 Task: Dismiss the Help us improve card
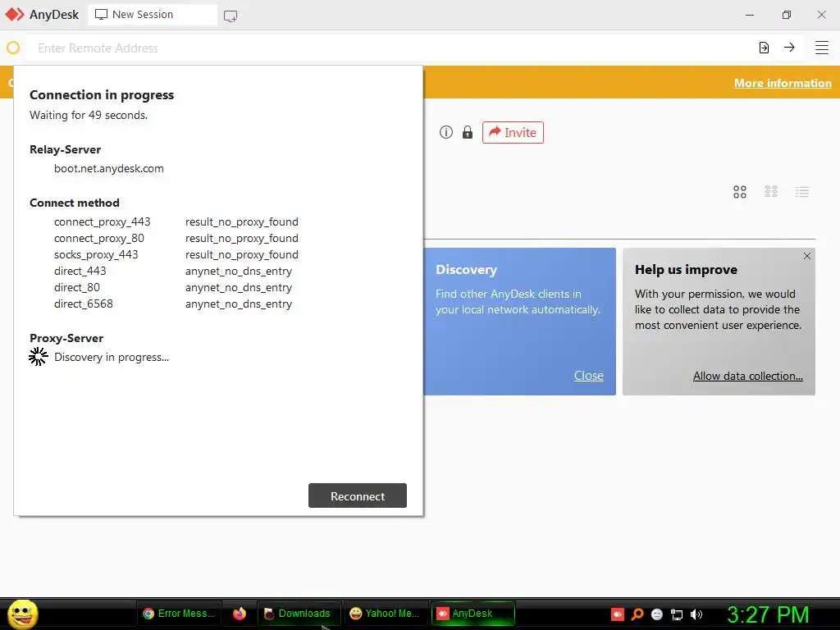click(807, 256)
